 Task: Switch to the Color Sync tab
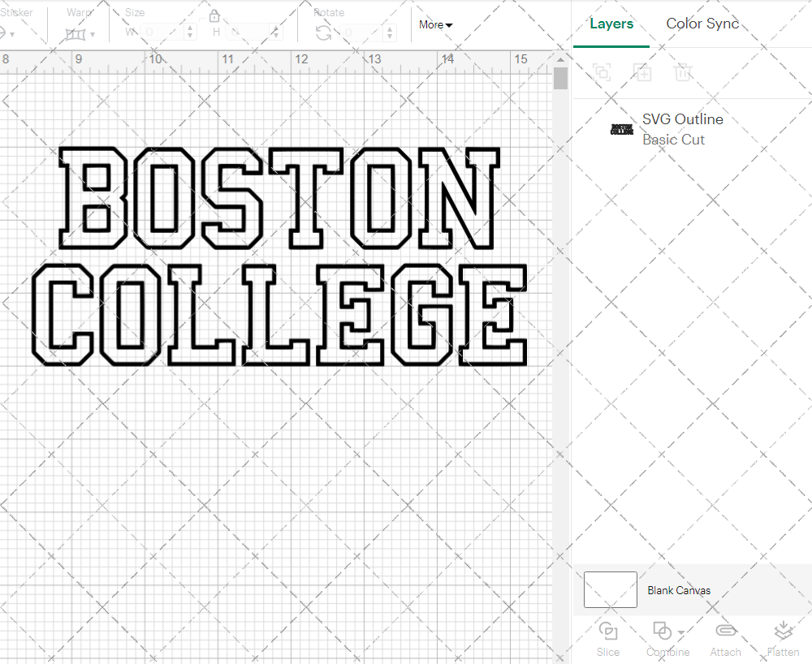click(x=702, y=24)
